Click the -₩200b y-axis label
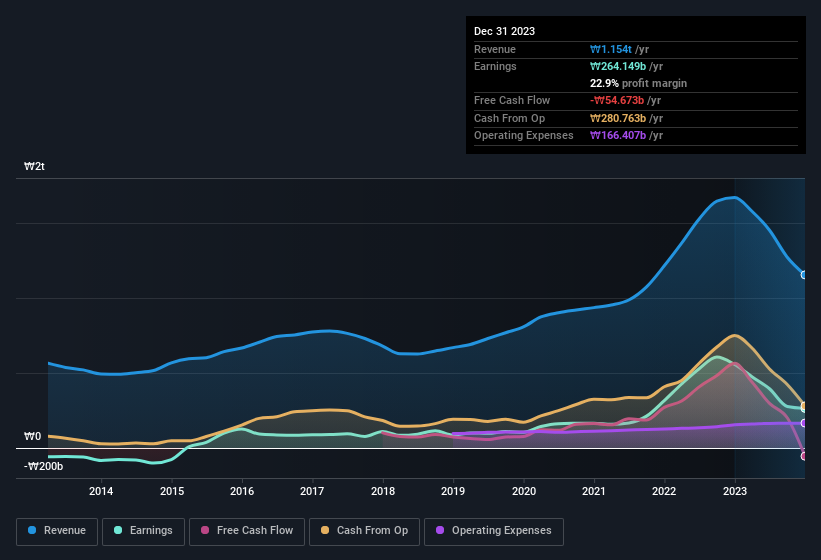Viewport: 821px width, 560px height. pyautogui.click(x=44, y=467)
